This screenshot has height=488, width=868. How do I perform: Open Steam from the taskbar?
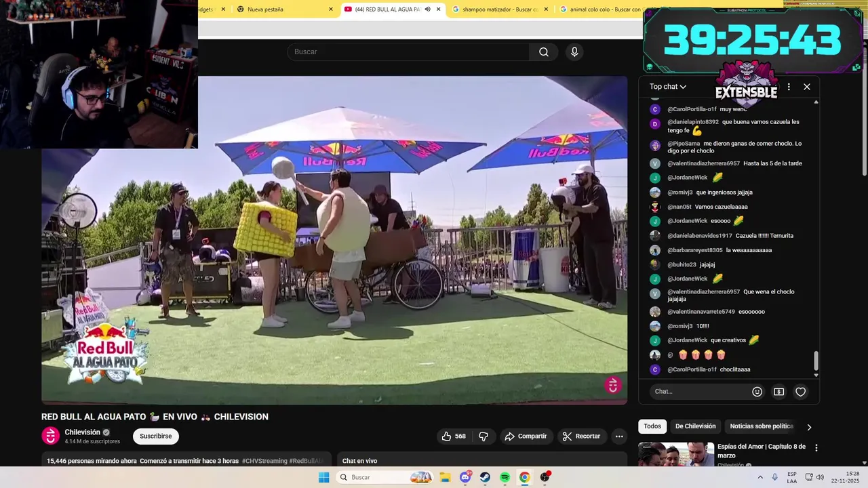(x=485, y=477)
